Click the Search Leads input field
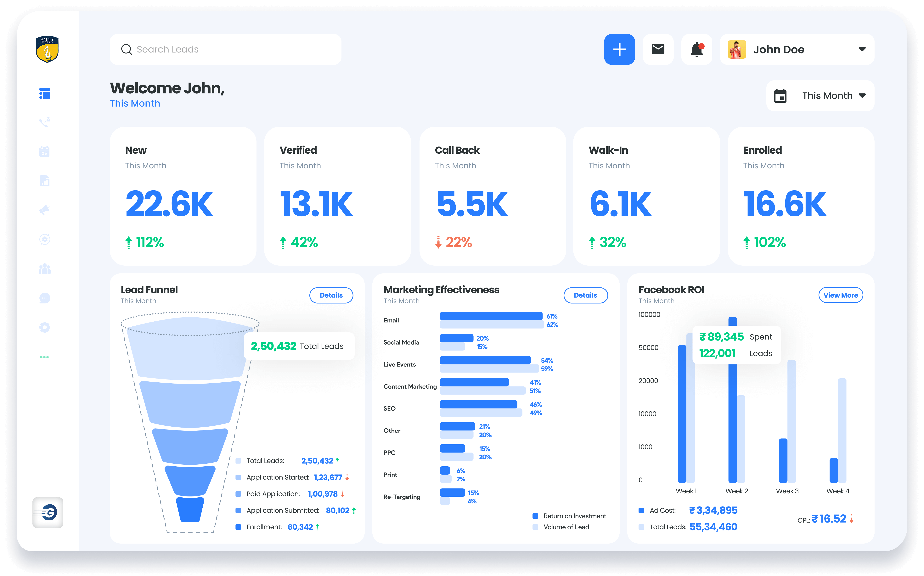924x576 pixels. coord(226,50)
